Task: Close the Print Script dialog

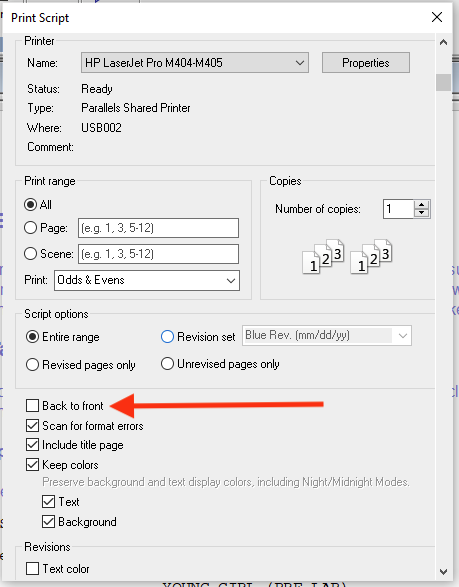Action: (437, 17)
